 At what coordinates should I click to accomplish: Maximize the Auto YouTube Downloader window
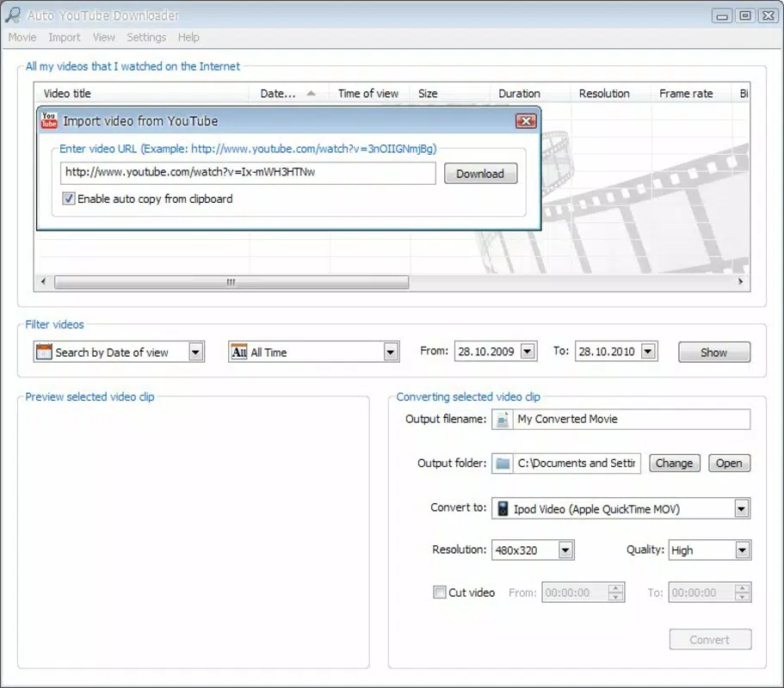point(745,15)
